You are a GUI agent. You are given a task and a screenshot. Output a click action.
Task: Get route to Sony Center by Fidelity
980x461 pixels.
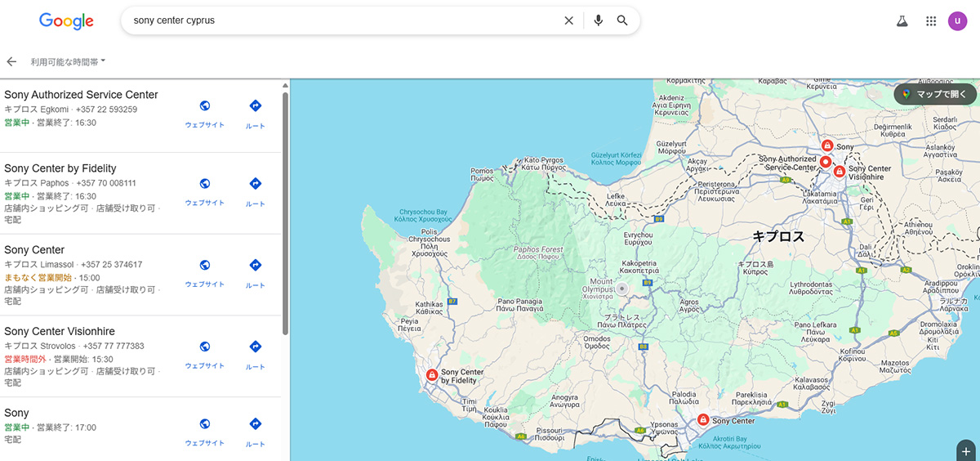pyautogui.click(x=256, y=192)
